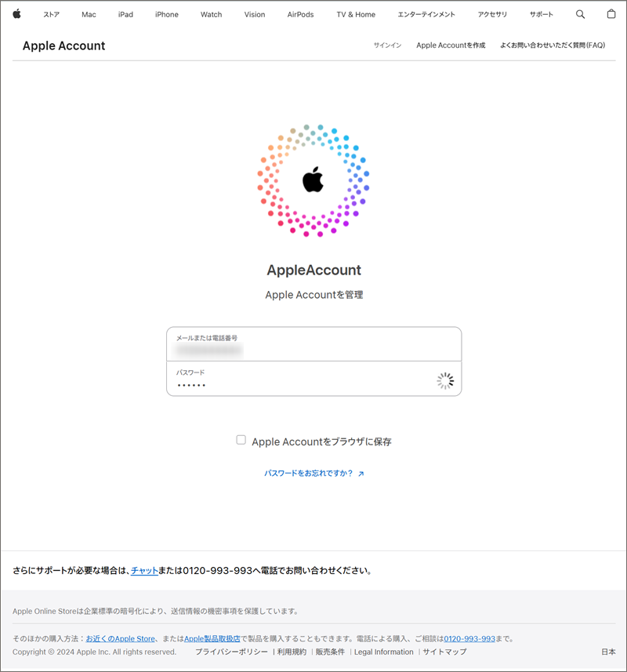Click the Apple logo in the navigation bar
The width and height of the screenshot is (627, 672).
tap(16, 14)
